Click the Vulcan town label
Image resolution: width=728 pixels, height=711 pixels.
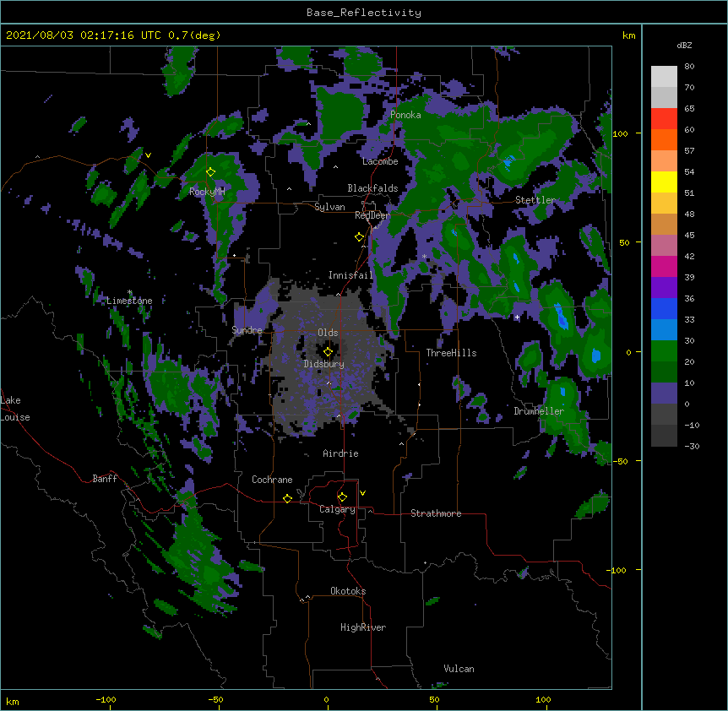click(459, 669)
